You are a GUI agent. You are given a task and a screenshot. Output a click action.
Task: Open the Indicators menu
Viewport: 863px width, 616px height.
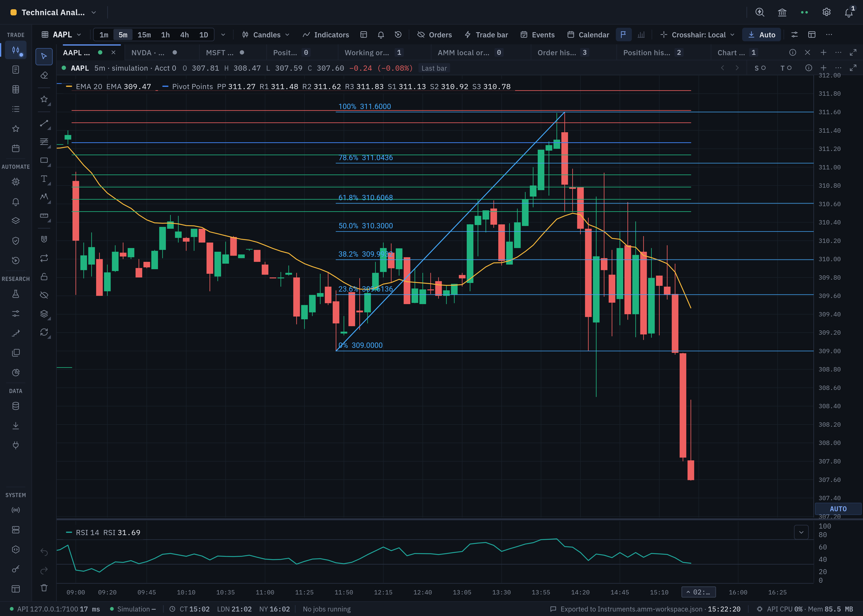tap(326, 34)
